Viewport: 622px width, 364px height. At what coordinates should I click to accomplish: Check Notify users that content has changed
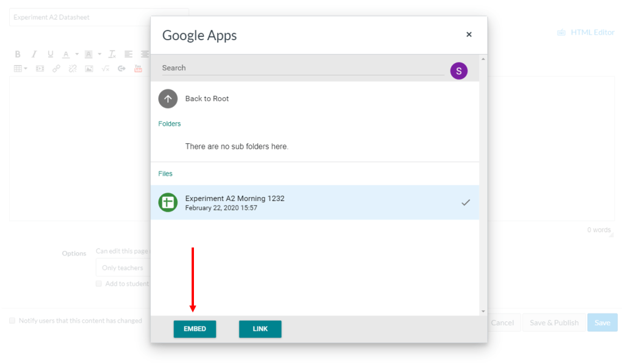point(13,321)
